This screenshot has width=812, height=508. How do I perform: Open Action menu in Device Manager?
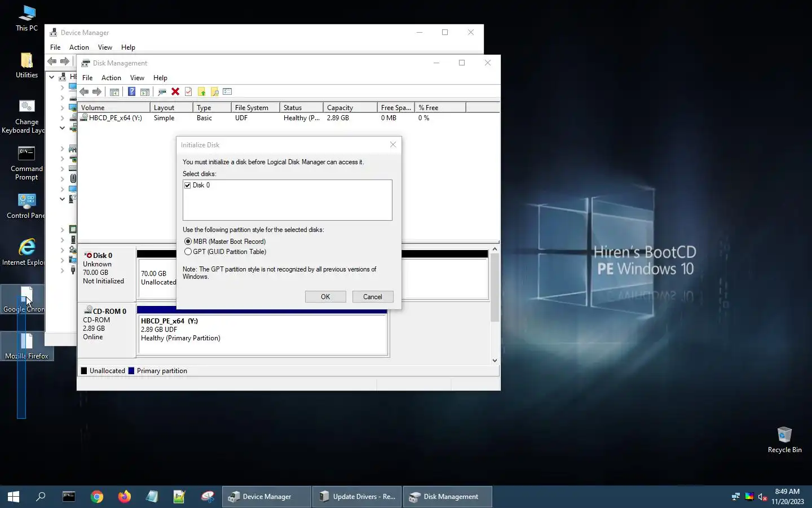[79, 47]
